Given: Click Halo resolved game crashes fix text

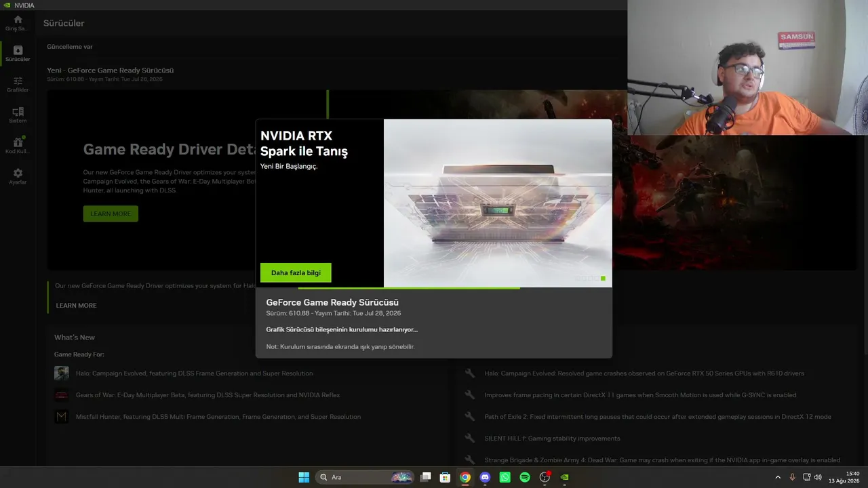Looking at the screenshot, I should click(644, 373).
